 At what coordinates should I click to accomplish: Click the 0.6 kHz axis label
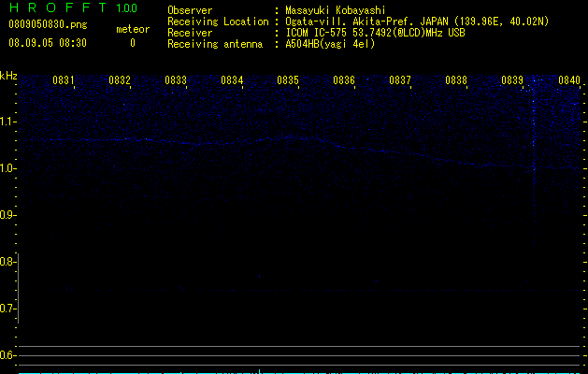click(7, 355)
